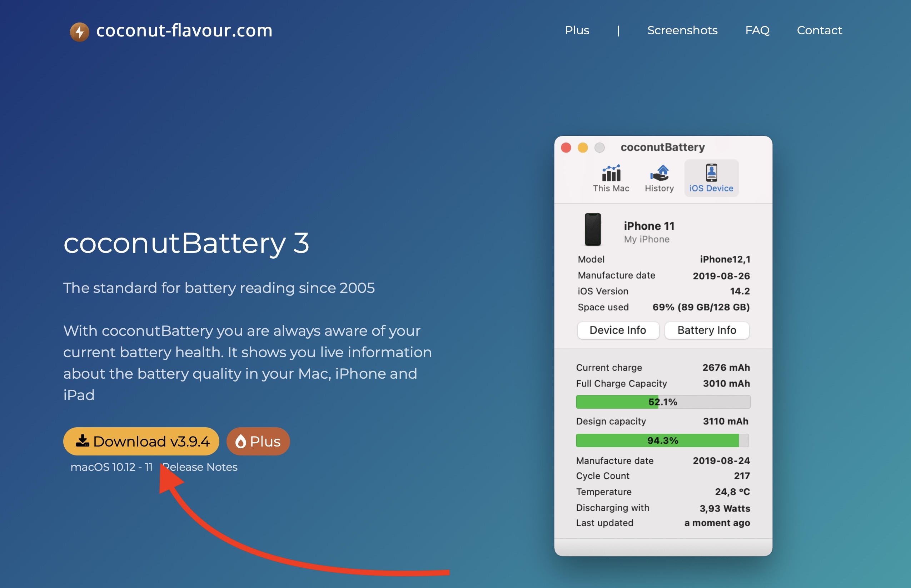The height and width of the screenshot is (588, 911).
Task: Click the 'Discharging with' label
Action: tap(612, 508)
